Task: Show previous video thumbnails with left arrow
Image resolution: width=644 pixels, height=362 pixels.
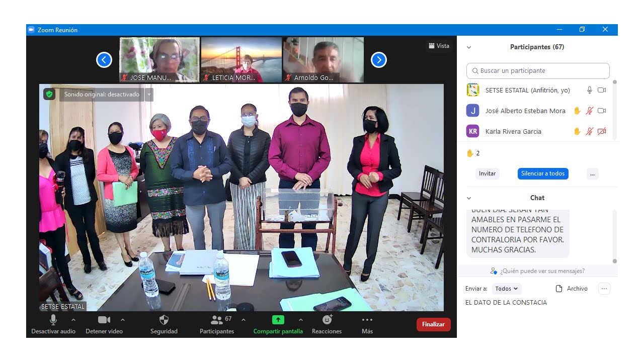Action: tap(104, 60)
